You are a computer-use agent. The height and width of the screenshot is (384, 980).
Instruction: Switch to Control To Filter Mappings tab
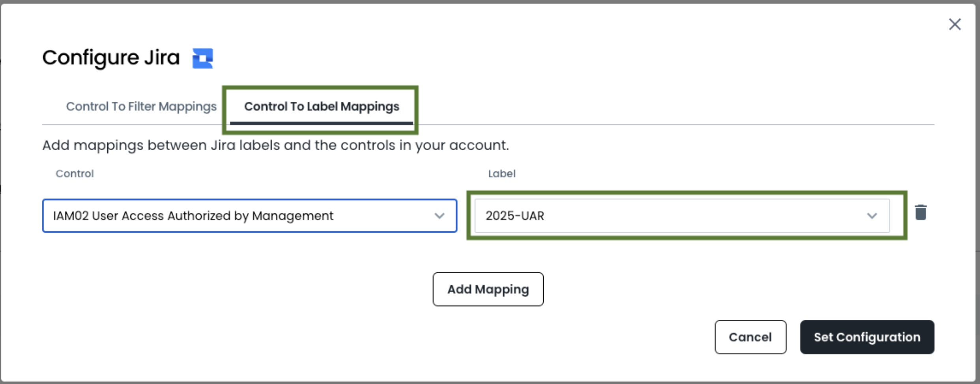tap(141, 106)
